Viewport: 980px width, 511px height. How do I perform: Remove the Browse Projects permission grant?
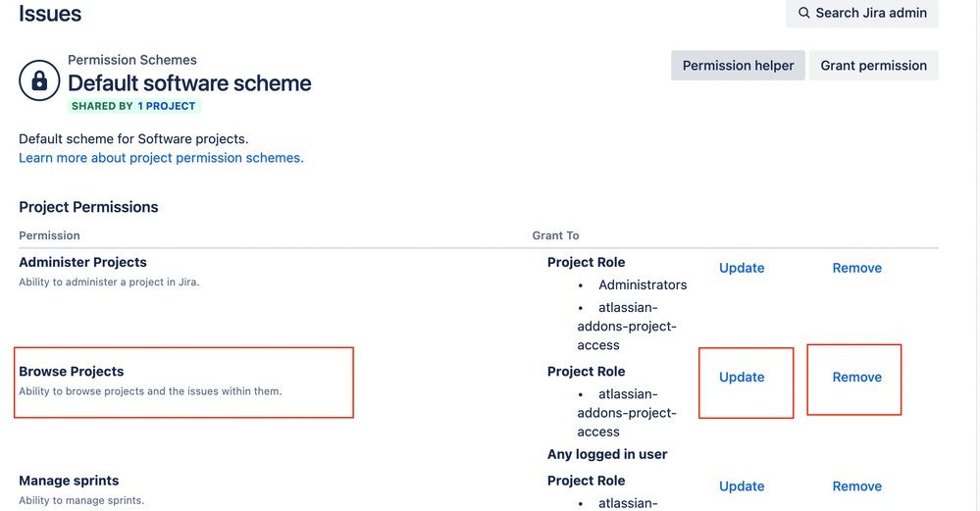[856, 377]
